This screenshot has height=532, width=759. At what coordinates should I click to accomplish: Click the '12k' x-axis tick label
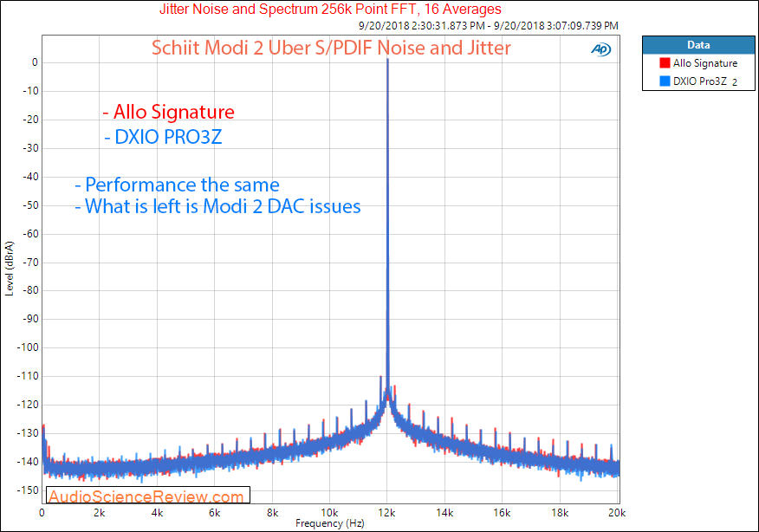coord(387,513)
